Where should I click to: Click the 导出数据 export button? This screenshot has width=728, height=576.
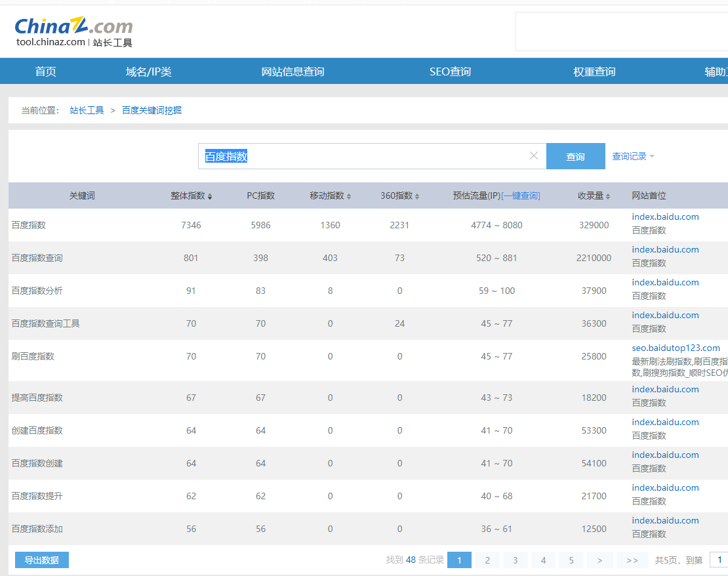coord(42,560)
